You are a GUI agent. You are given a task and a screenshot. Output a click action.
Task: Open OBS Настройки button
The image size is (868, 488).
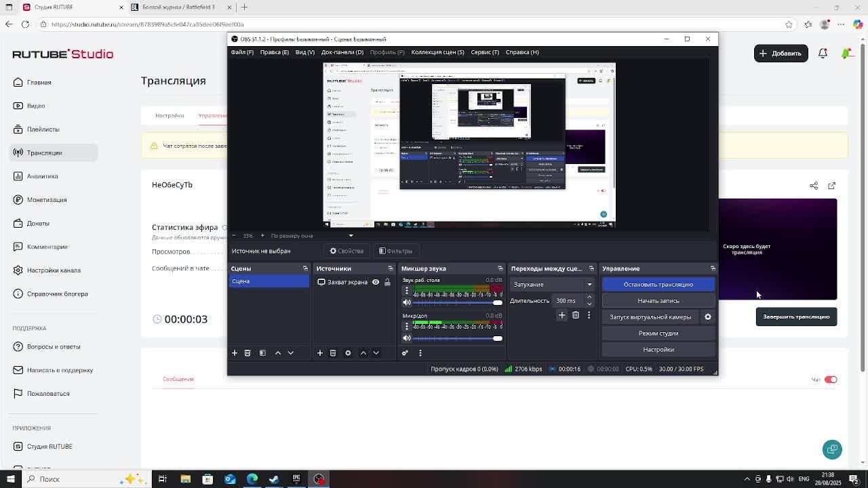[658, 350]
